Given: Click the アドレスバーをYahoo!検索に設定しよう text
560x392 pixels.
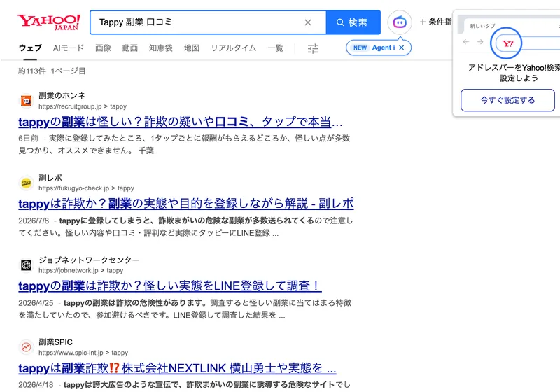Looking at the screenshot, I should click(x=514, y=73).
